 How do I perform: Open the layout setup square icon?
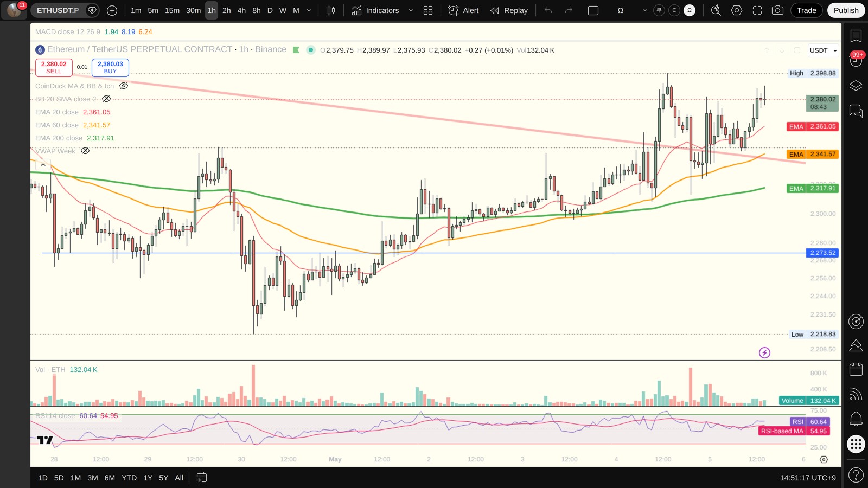point(593,10)
